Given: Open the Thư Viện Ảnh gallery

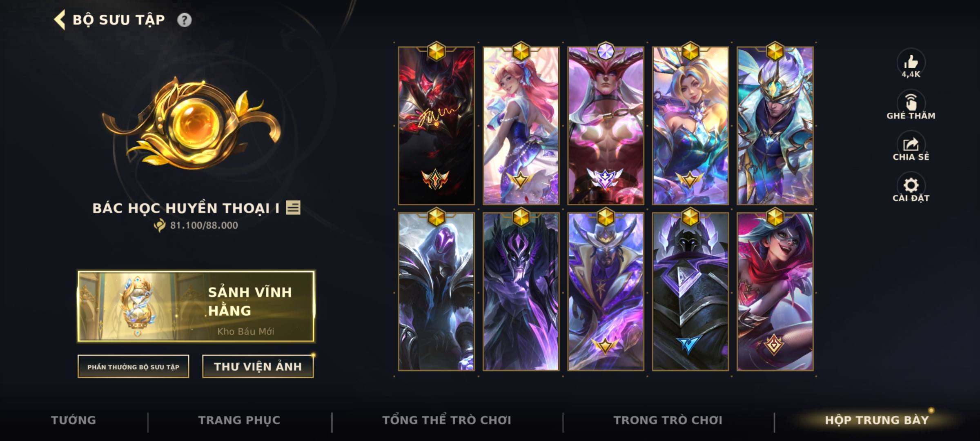Looking at the screenshot, I should 258,367.
